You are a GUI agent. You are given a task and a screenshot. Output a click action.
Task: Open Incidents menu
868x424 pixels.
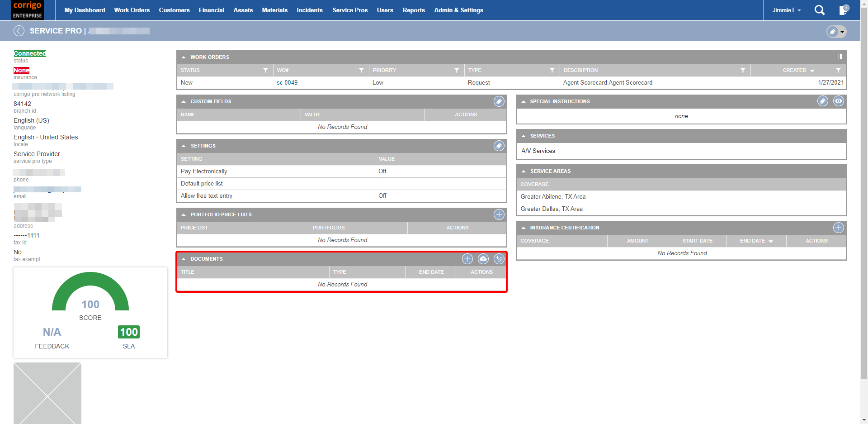point(310,10)
